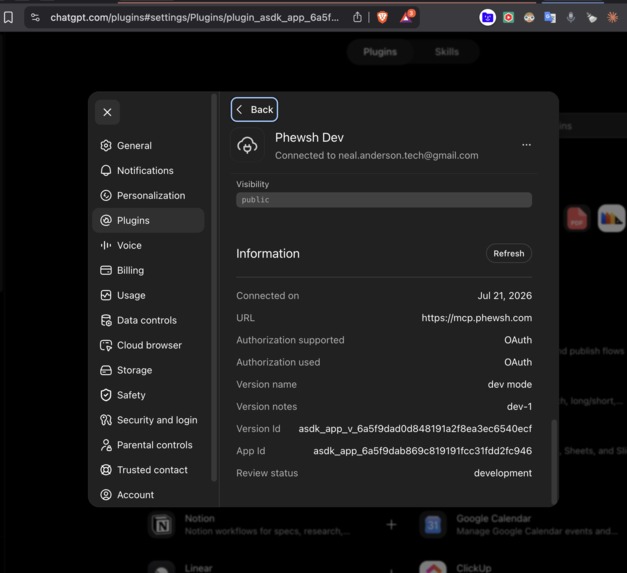This screenshot has height=573, width=627.
Task: Click the browser bookmark icon
Action: click(8, 17)
